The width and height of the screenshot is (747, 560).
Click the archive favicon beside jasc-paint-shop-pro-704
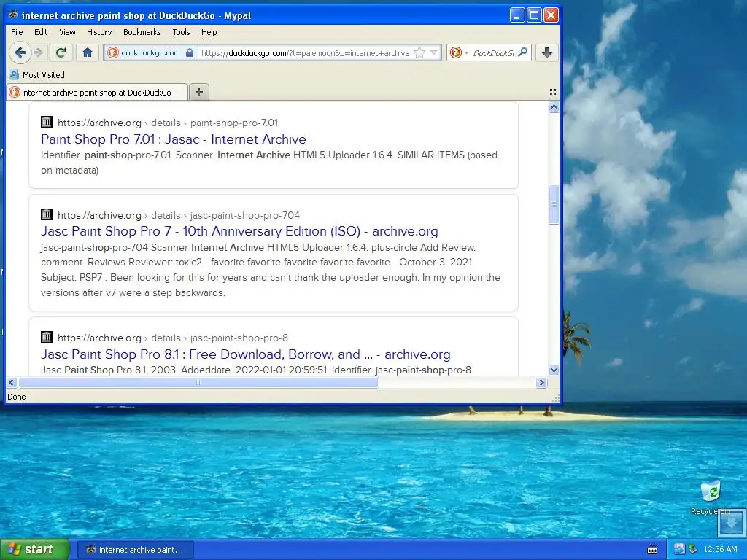click(46, 214)
